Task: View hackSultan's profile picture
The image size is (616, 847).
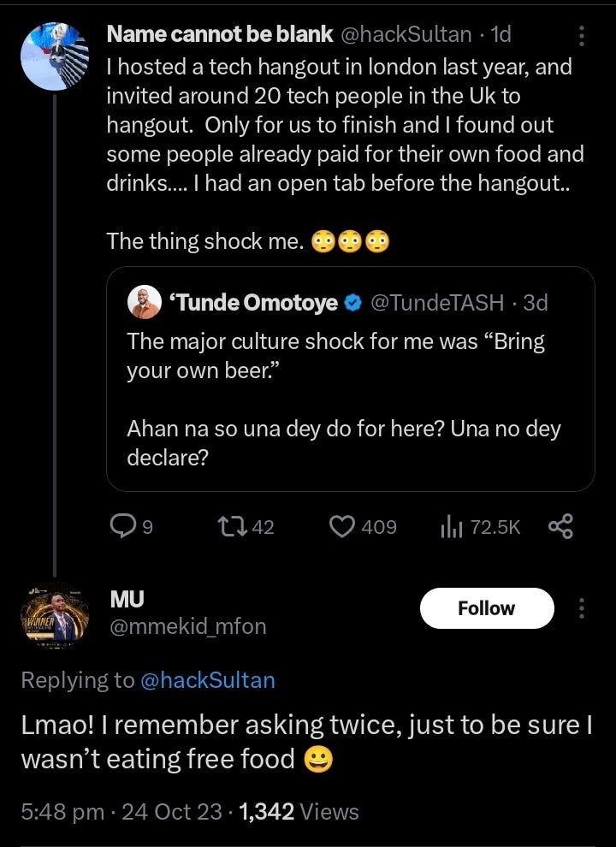Action: point(55,56)
